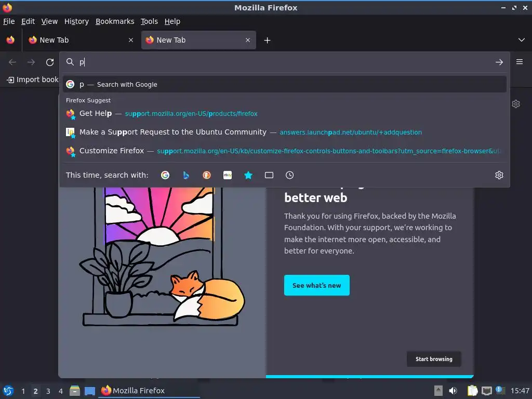The width and height of the screenshot is (532, 399).
Task: Open the Help menu
Action: [x=172, y=21]
